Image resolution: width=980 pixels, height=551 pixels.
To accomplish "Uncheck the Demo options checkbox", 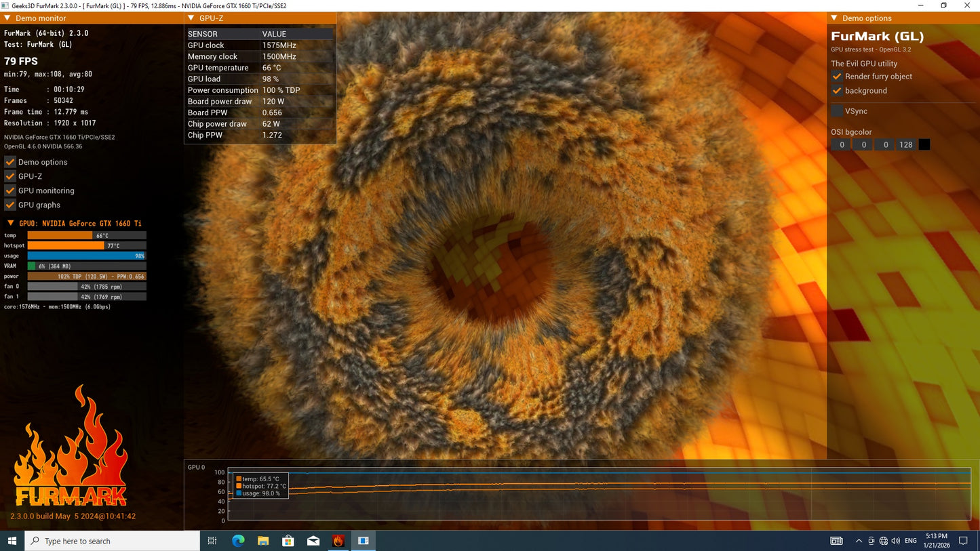I will tap(10, 162).
